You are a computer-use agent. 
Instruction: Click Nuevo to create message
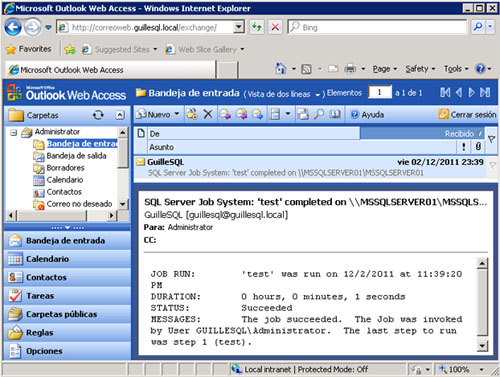[x=155, y=114]
